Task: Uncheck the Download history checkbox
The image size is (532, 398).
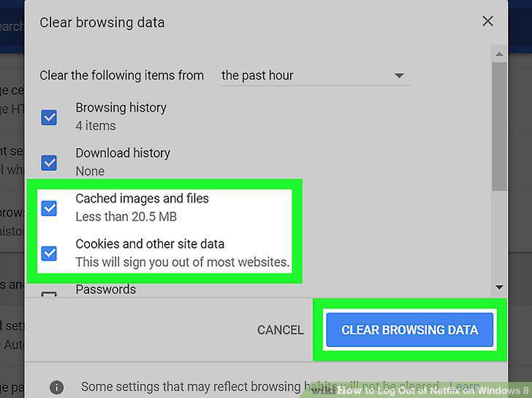Action: point(49,163)
